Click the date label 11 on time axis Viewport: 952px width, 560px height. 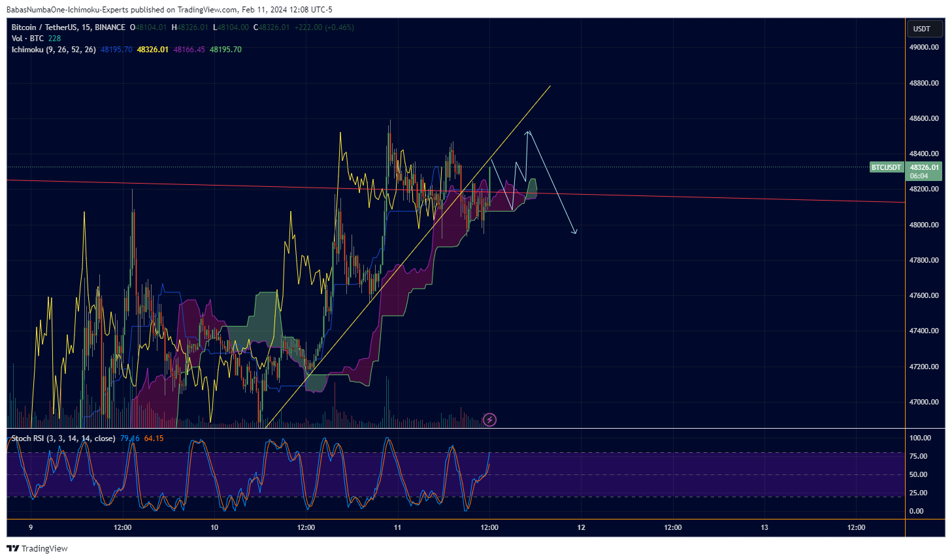(397, 527)
